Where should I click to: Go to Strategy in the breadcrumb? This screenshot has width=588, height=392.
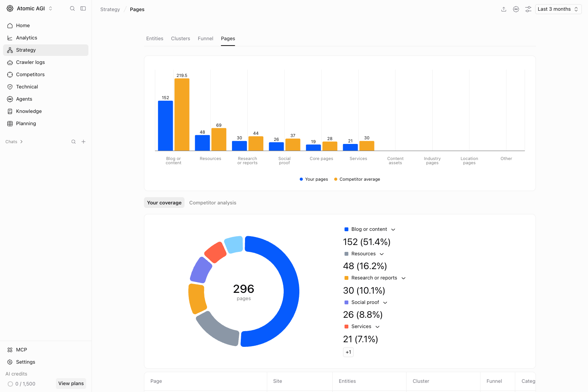pyautogui.click(x=110, y=9)
